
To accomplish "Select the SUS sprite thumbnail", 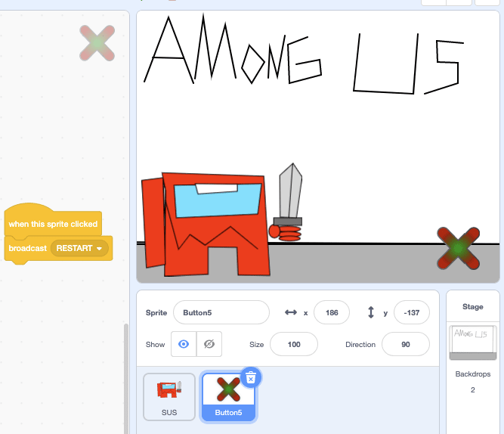I will pyautogui.click(x=169, y=397).
